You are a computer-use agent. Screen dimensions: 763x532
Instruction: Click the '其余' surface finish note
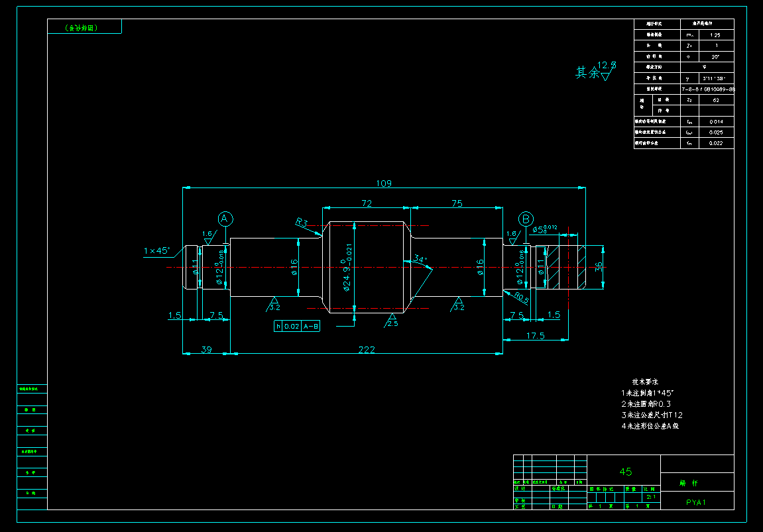pos(587,72)
